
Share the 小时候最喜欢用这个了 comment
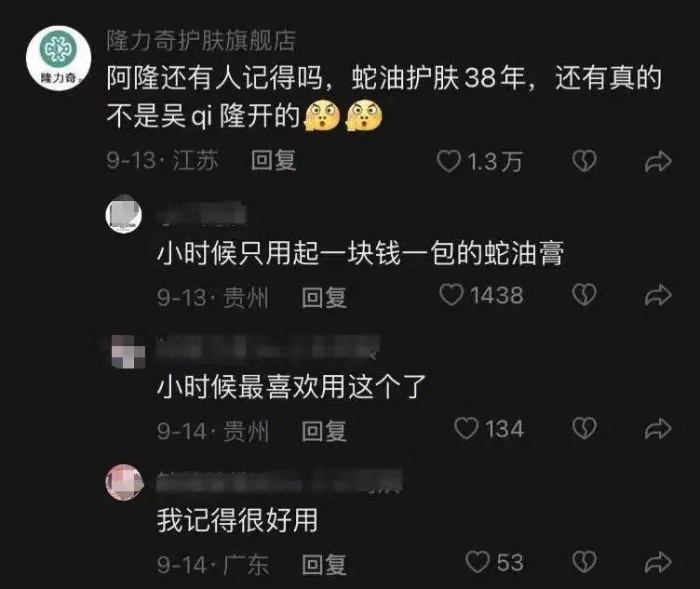(x=658, y=428)
